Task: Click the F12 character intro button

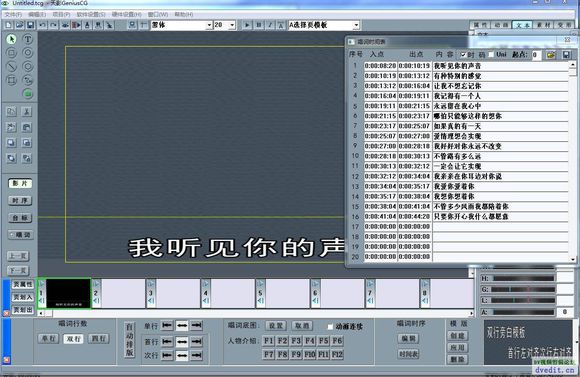Action: 337,354
